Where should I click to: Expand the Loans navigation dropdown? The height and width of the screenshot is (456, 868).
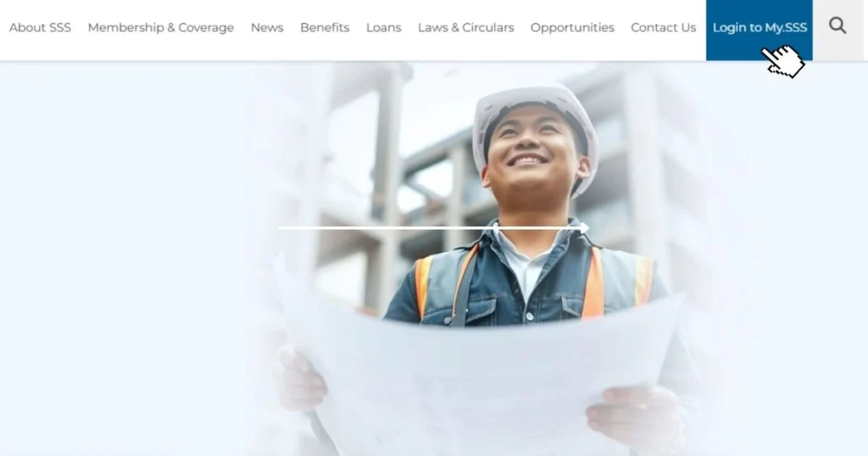click(384, 28)
